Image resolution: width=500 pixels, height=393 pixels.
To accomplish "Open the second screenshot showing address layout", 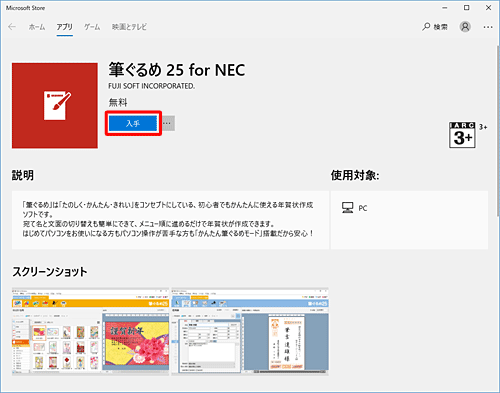I will (x=250, y=332).
